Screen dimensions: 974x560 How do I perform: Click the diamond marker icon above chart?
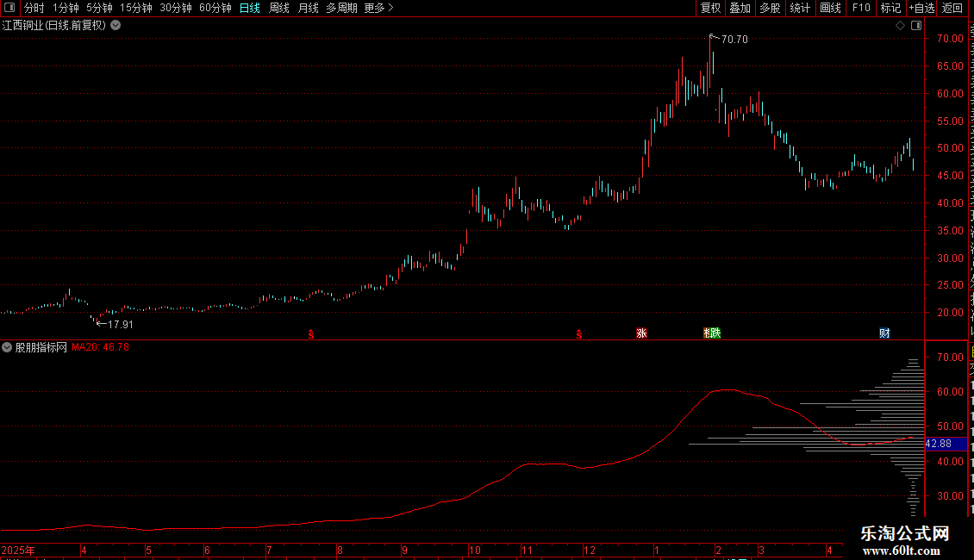[x=900, y=26]
